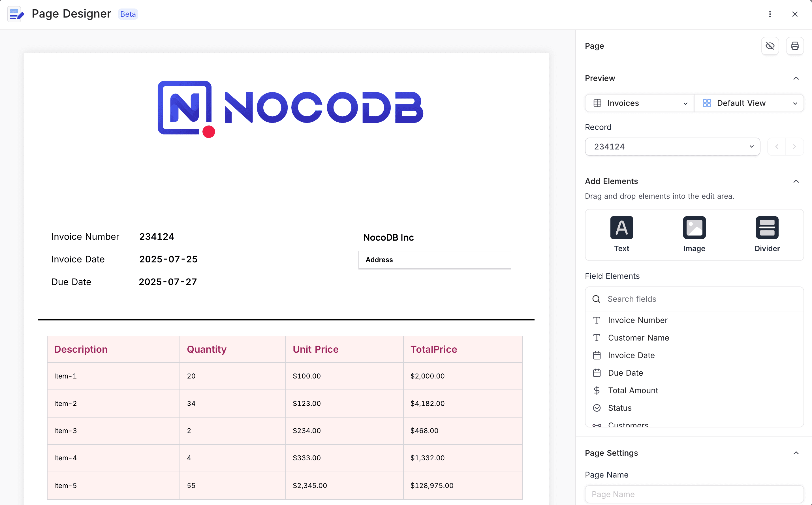This screenshot has width=812, height=505.
Task: Click the Divider element icon
Action: [767, 228]
